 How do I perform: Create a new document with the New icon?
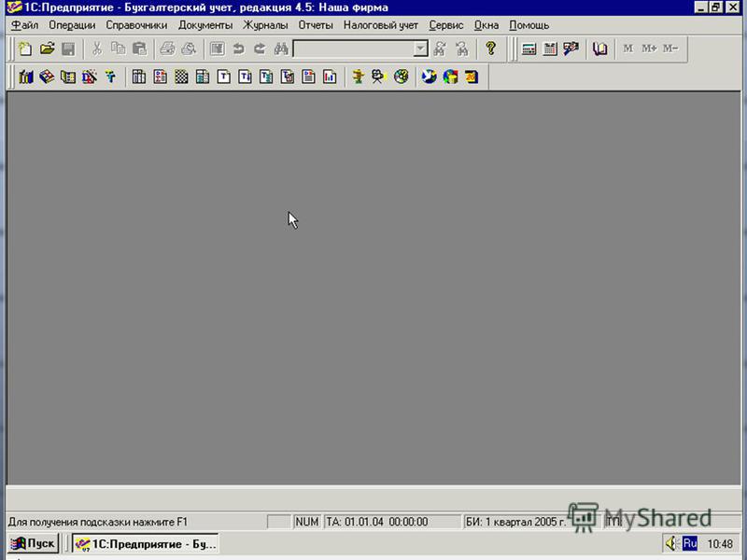(x=25, y=49)
